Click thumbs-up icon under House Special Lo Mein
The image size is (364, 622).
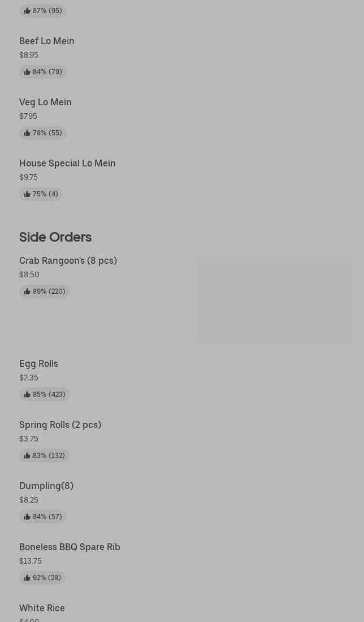coord(27,194)
